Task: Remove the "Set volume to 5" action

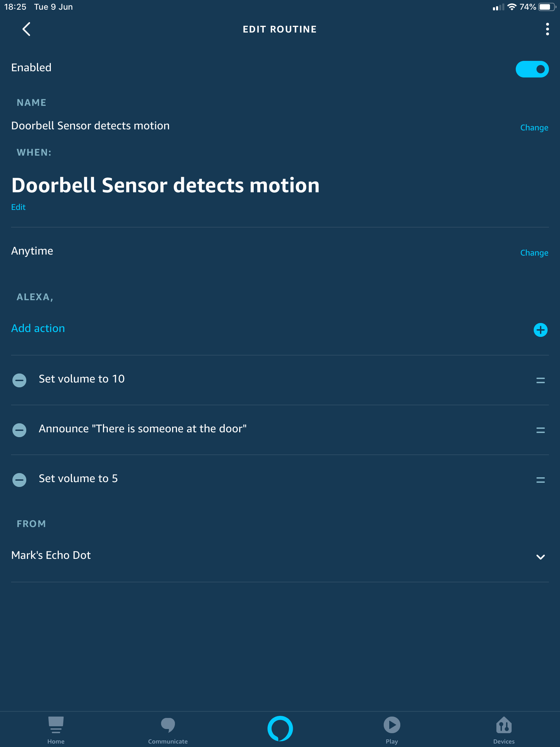Action: coord(19,480)
